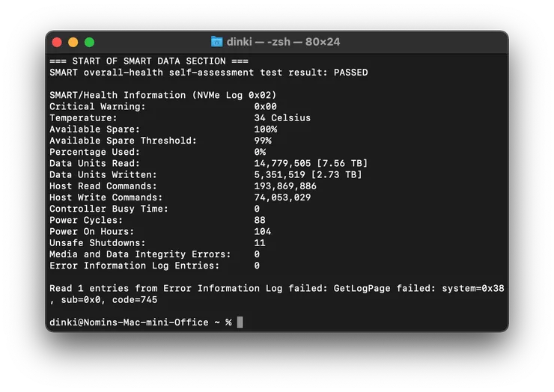Click the 'START OF SMART DATA SECTION' header line
554x392 pixels.
pyautogui.click(x=149, y=61)
